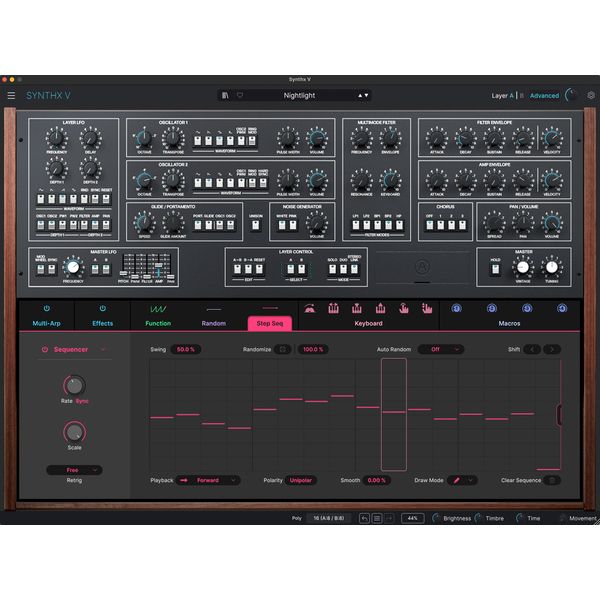Click the first Keyboard modulation icon
This screenshot has width=600, height=600.
[310, 308]
